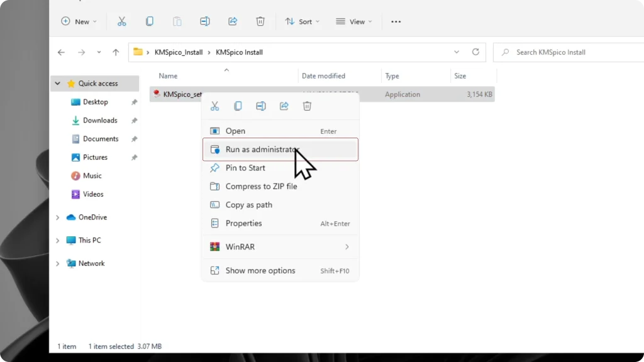The image size is (644, 362).
Task: Expand the This PC tree node
Action: [x=57, y=241]
